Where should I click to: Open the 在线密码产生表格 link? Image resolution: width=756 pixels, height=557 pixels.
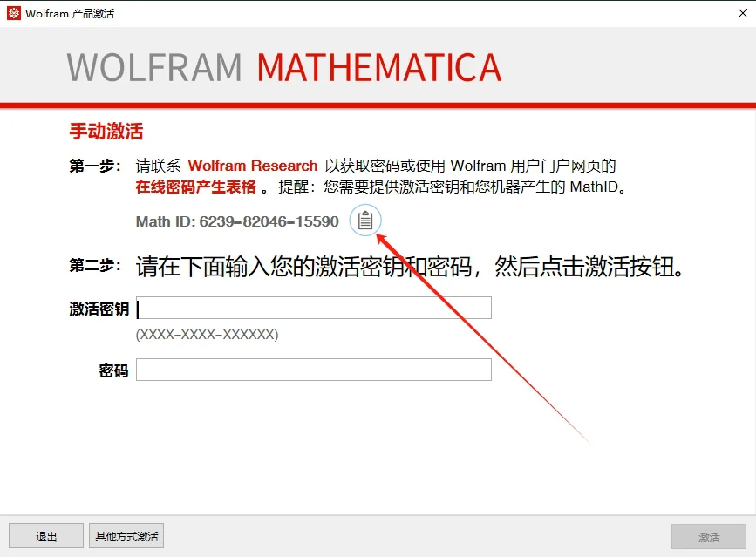tap(195, 187)
